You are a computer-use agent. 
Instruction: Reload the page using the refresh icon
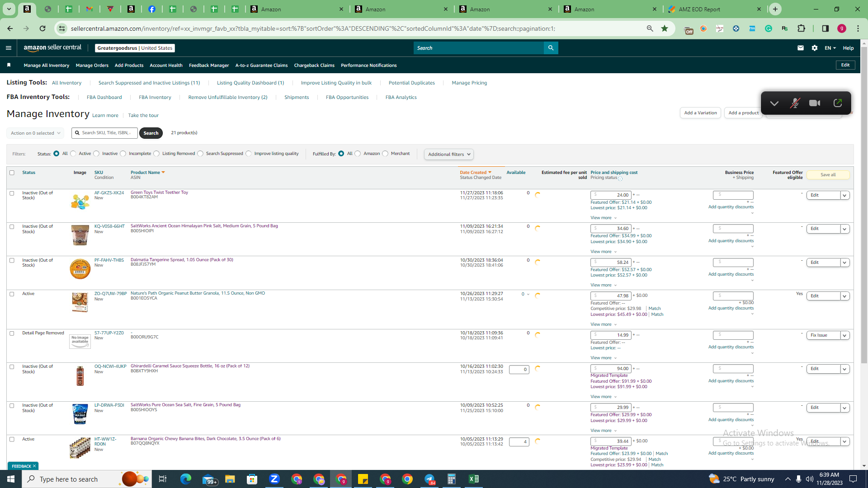coord(42,28)
